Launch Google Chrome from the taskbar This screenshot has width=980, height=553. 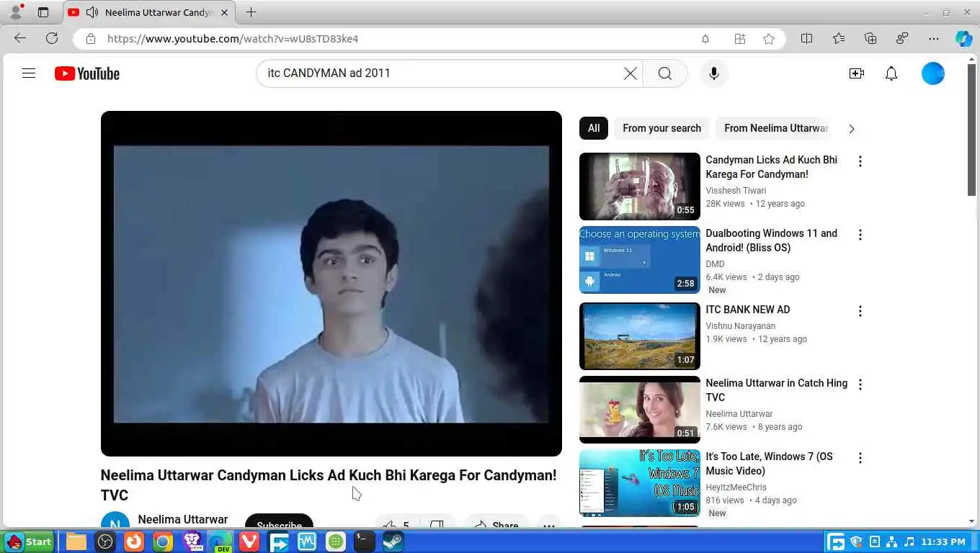[x=163, y=541]
